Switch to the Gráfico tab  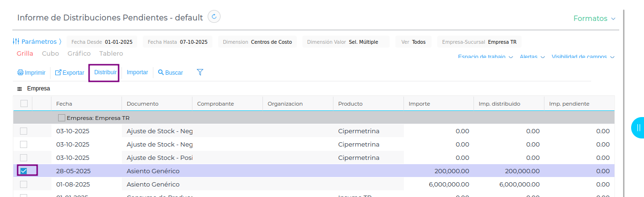(x=79, y=54)
